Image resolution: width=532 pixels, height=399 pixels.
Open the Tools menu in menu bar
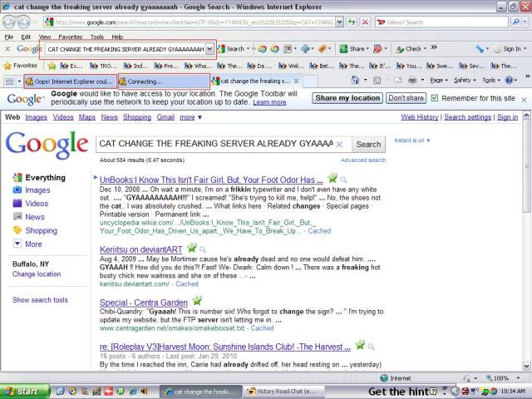96,37
